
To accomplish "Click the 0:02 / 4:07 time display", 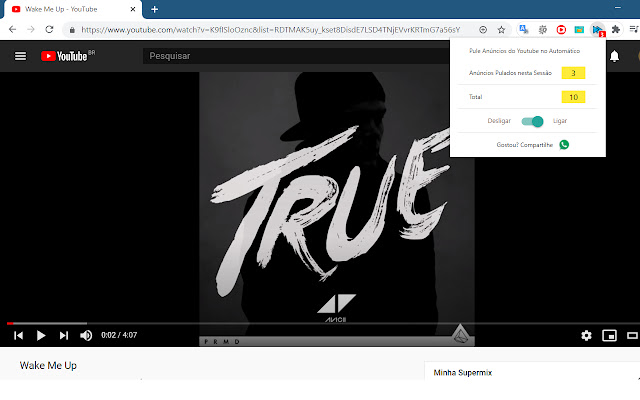I will 119,336.
